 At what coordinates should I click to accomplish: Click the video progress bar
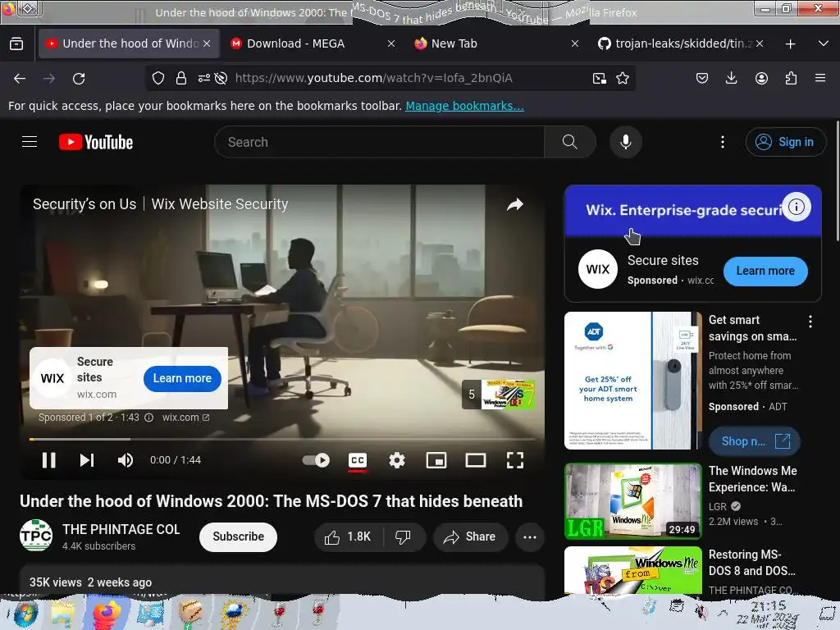pos(282,440)
